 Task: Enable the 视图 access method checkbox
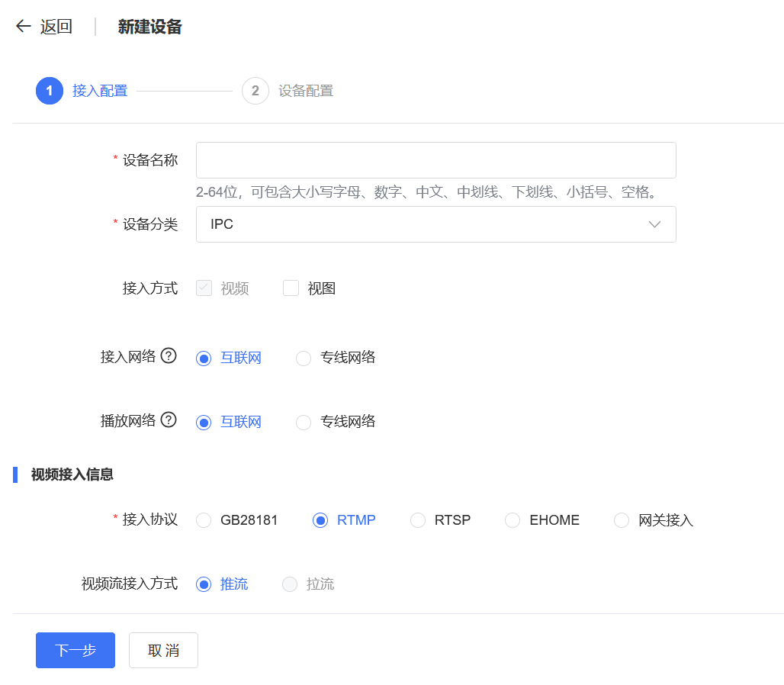click(291, 288)
